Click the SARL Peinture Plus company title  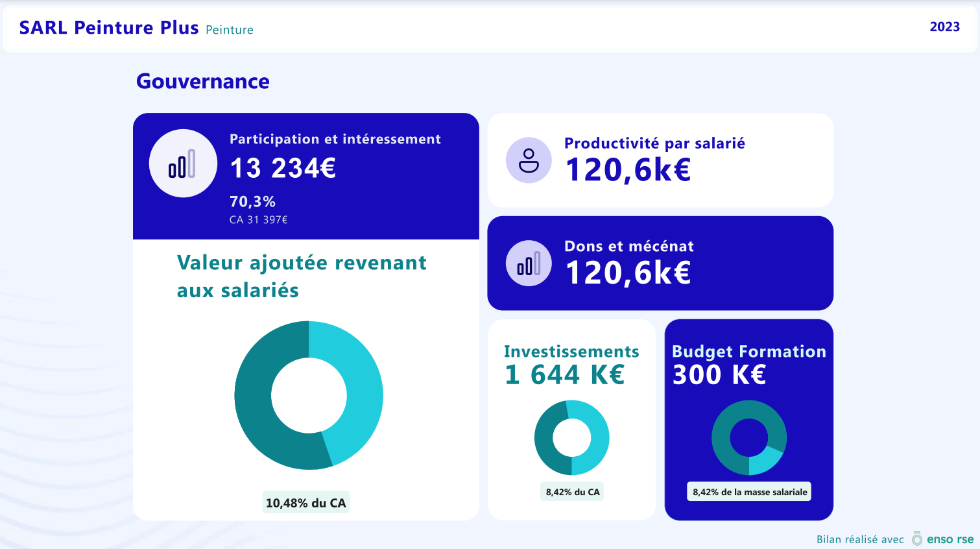click(109, 27)
